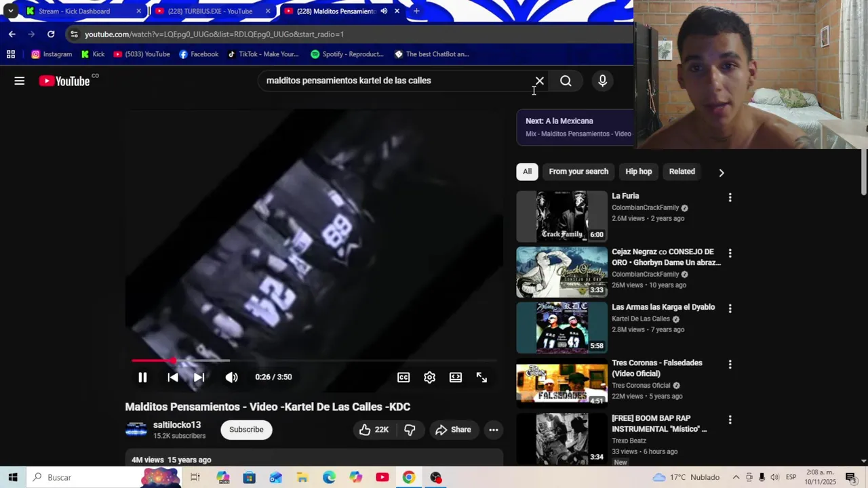The height and width of the screenshot is (488, 868).
Task: Open saltilocko13 channel avatar
Action: [136, 430]
